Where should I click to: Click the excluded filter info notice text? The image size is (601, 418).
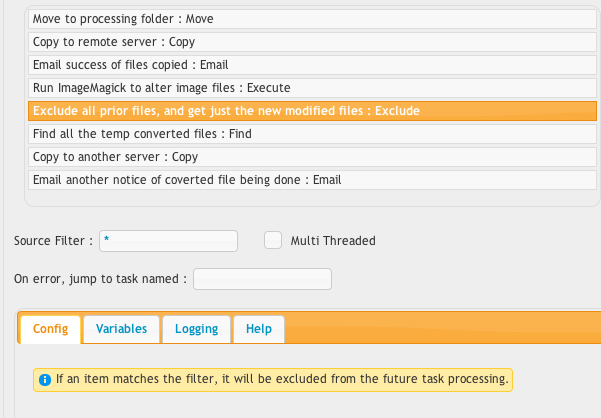tap(282, 379)
